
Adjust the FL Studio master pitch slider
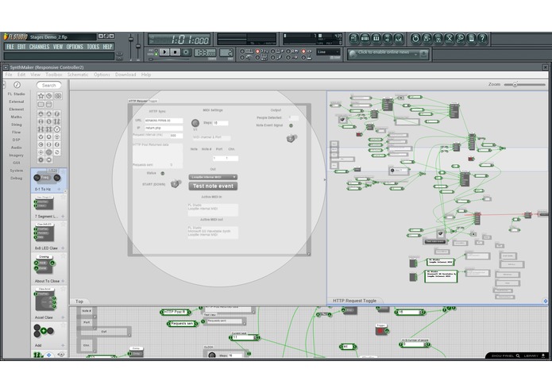[x=138, y=46]
